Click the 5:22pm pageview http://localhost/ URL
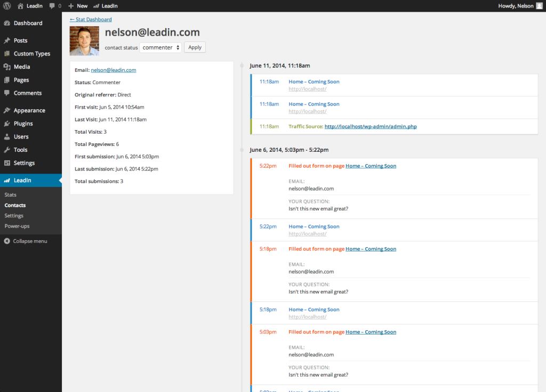Screen dimensions: 546x392 click(308, 234)
